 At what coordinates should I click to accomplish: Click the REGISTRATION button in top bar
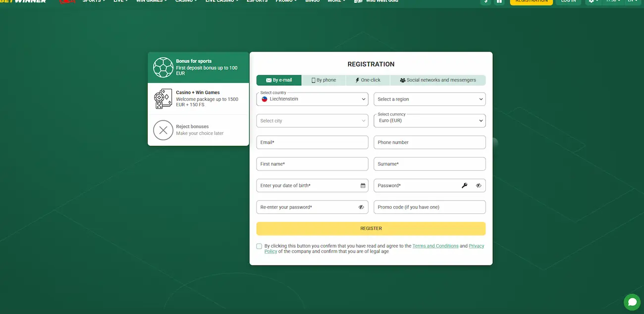tap(532, 1)
